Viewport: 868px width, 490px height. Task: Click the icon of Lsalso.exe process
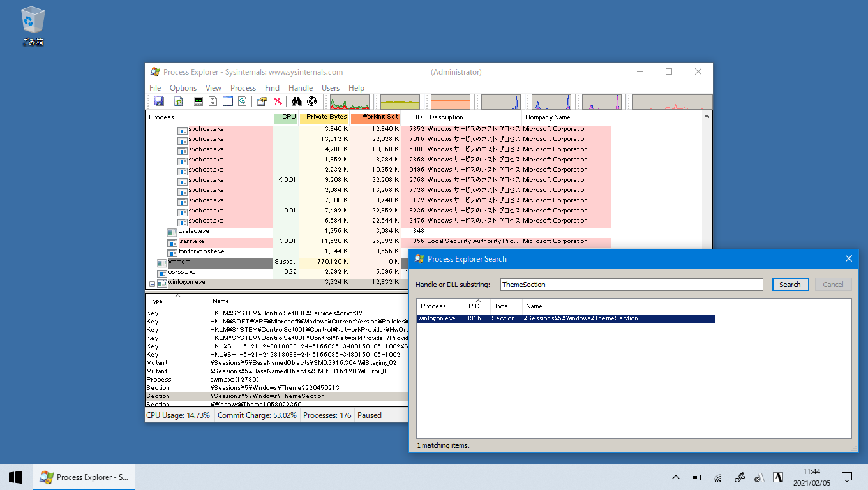172,232
